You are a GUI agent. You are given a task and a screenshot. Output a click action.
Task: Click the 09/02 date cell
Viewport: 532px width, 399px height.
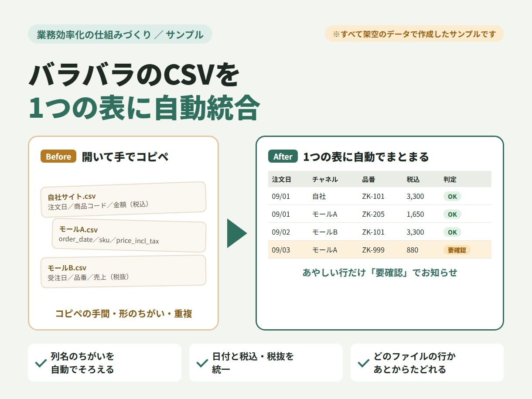point(281,232)
